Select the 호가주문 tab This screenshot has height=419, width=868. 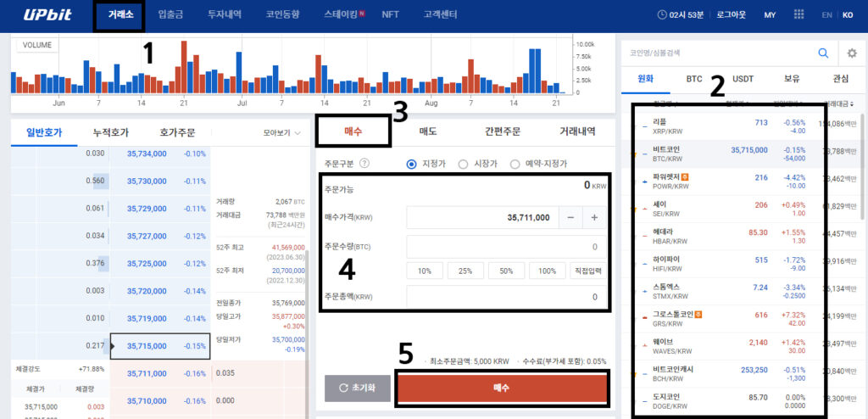(177, 132)
